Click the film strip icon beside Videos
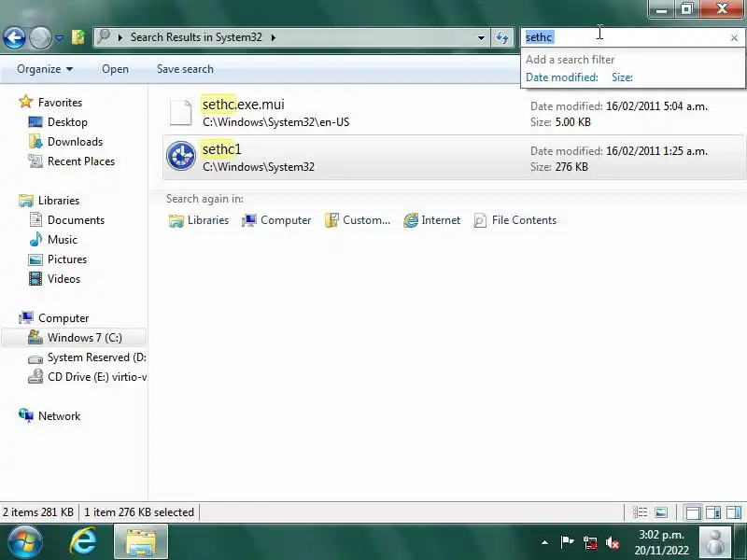This screenshot has height=560, width=747. click(35, 278)
